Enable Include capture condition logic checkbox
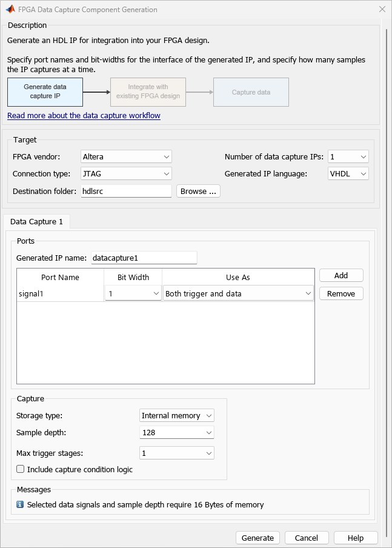Image resolution: width=392 pixels, height=548 pixels. [x=21, y=469]
